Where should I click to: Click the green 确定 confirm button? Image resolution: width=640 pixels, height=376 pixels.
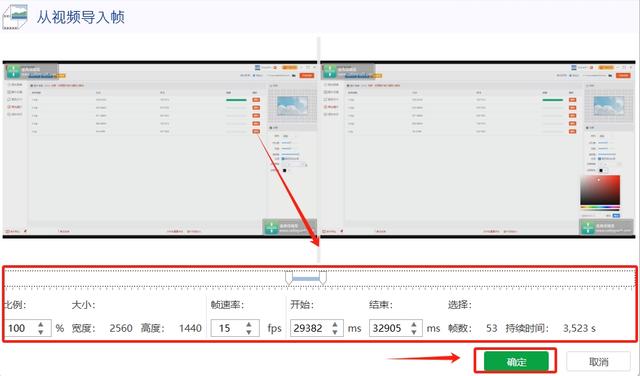516,361
